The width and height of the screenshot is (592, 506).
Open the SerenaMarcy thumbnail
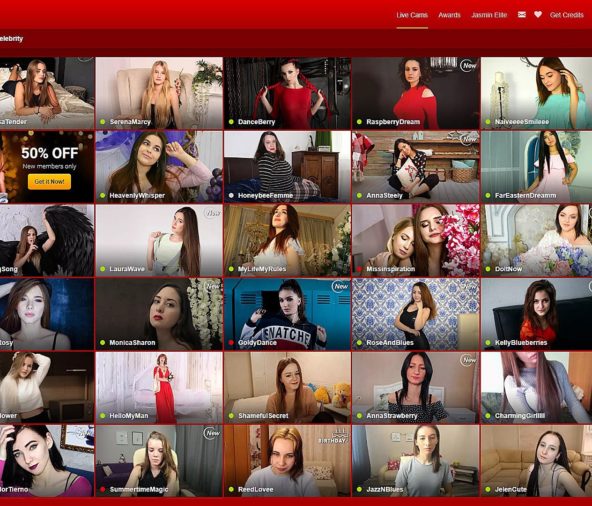tap(159, 93)
